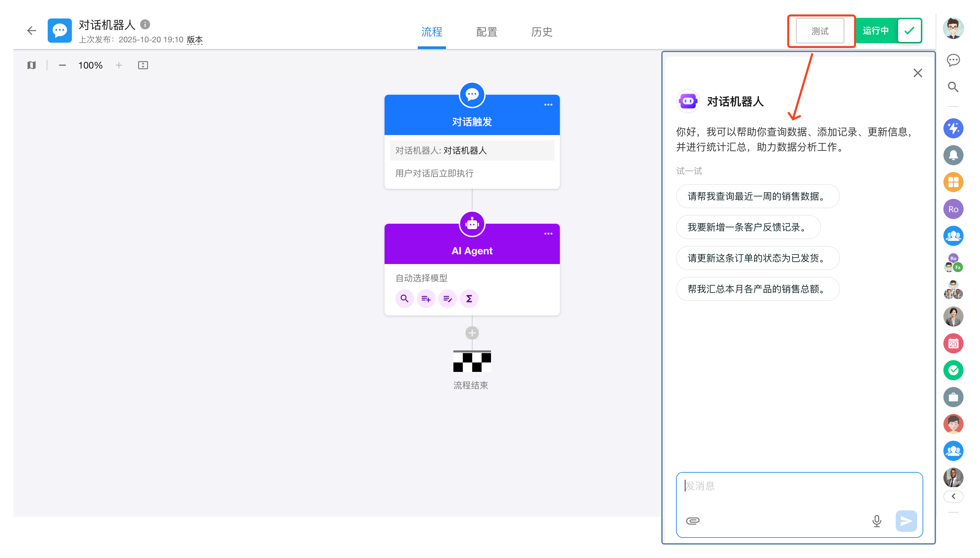This screenshot has width=980, height=558.
Task: Open the search icon in right sidebar
Action: pos(953,87)
